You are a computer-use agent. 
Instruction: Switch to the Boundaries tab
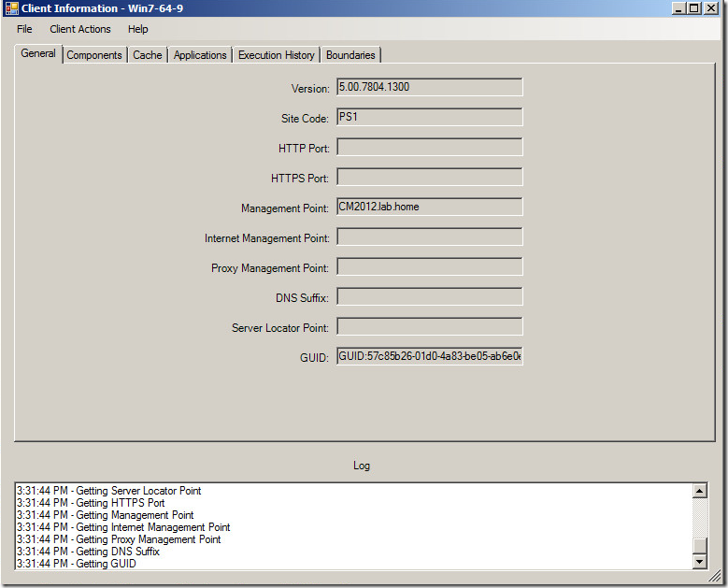coord(350,55)
